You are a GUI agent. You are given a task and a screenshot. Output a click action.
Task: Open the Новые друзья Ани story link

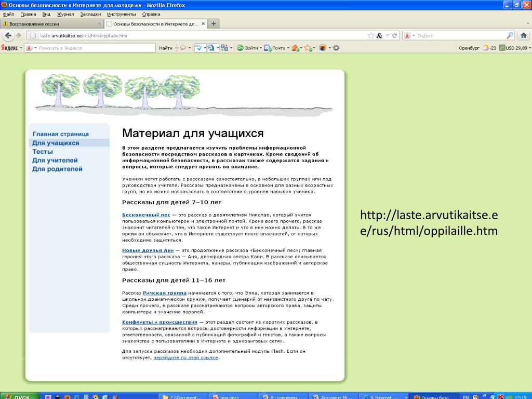coord(148,250)
